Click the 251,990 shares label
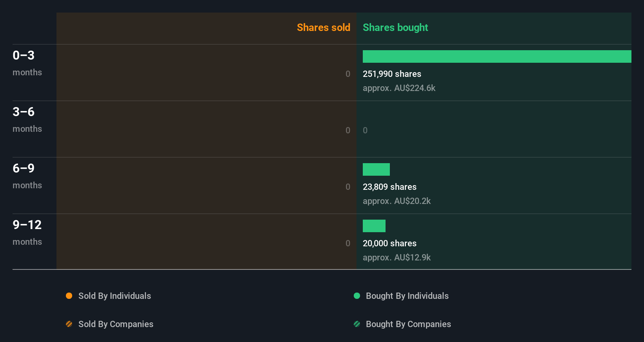This screenshot has width=644, height=342. [392, 74]
